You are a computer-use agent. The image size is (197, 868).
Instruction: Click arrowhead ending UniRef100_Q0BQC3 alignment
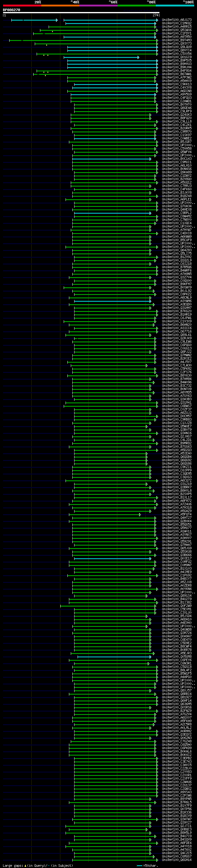(147, 829)
